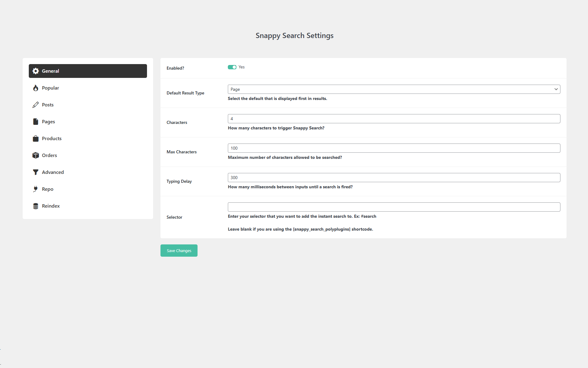Click the empty Selector input field
This screenshot has width=588, height=368.
tap(394, 207)
